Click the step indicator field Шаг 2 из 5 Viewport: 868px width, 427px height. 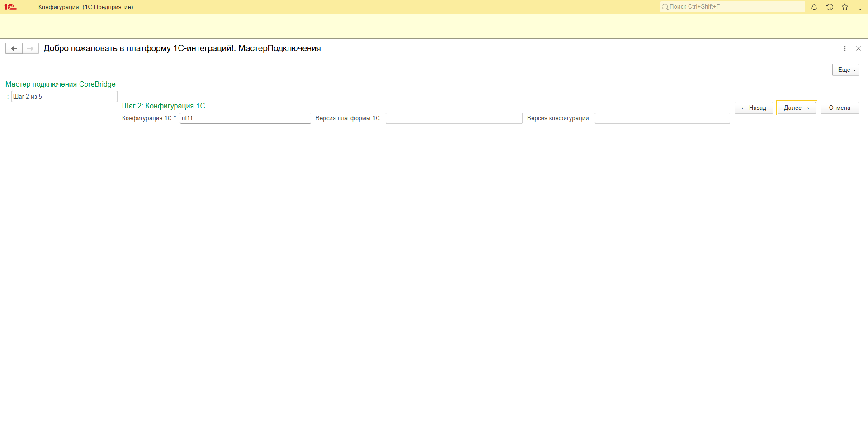coord(64,96)
